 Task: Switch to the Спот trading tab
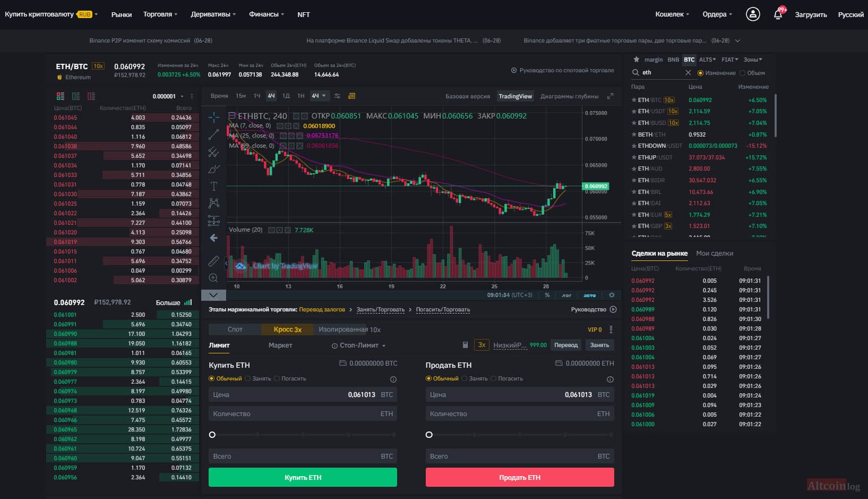point(235,329)
